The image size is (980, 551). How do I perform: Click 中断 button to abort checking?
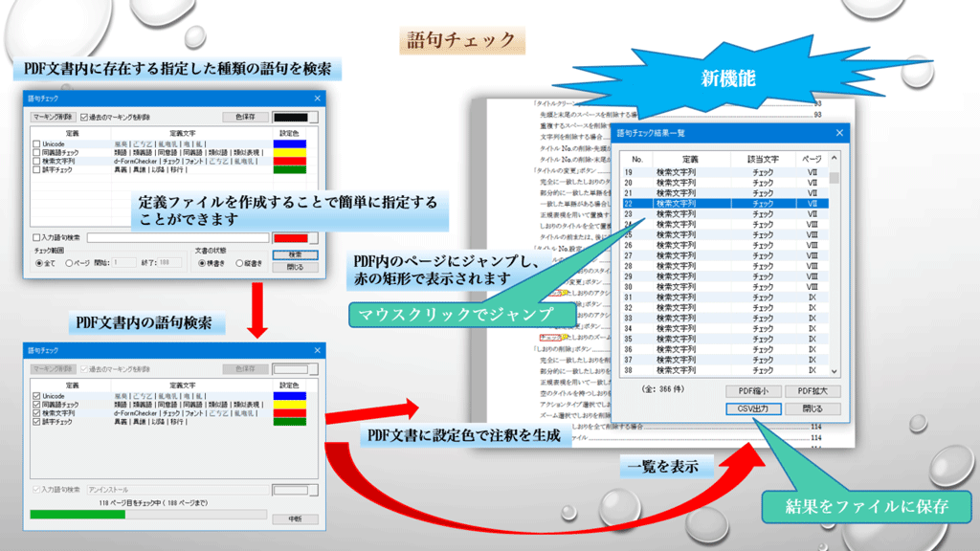(x=294, y=518)
